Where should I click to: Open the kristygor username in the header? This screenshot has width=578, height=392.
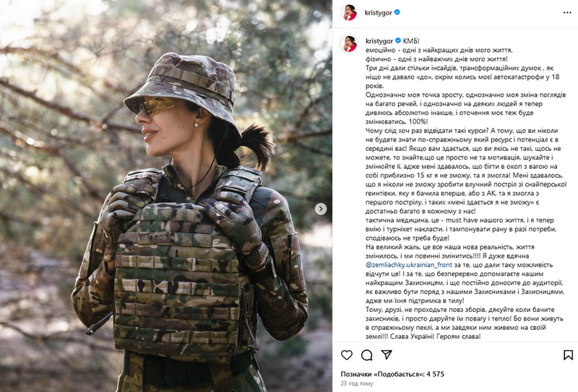(x=378, y=12)
